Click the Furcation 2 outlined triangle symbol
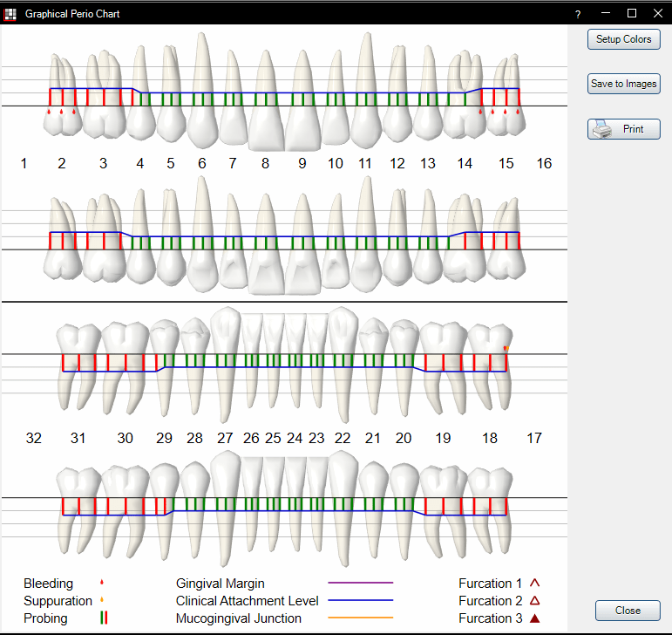The height and width of the screenshot is (635, 672). coord(534,601)
